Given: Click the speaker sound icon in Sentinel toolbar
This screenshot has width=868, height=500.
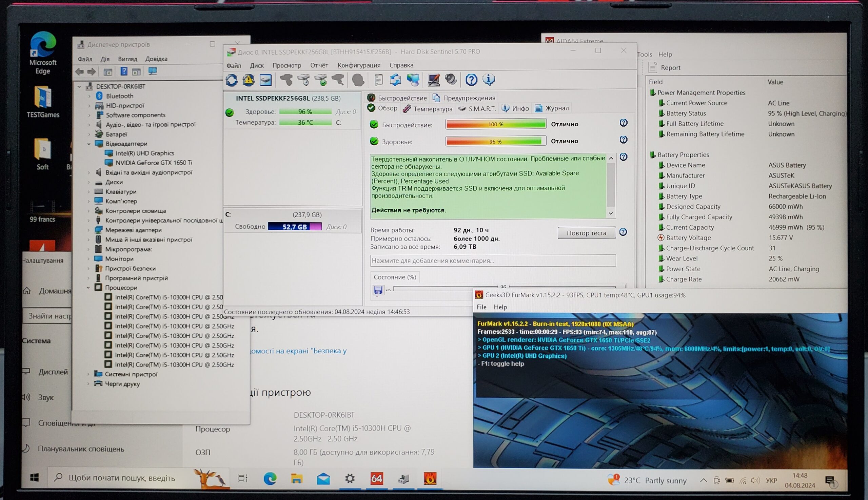Looking at the screenshot, I should (x=451, y=80).
